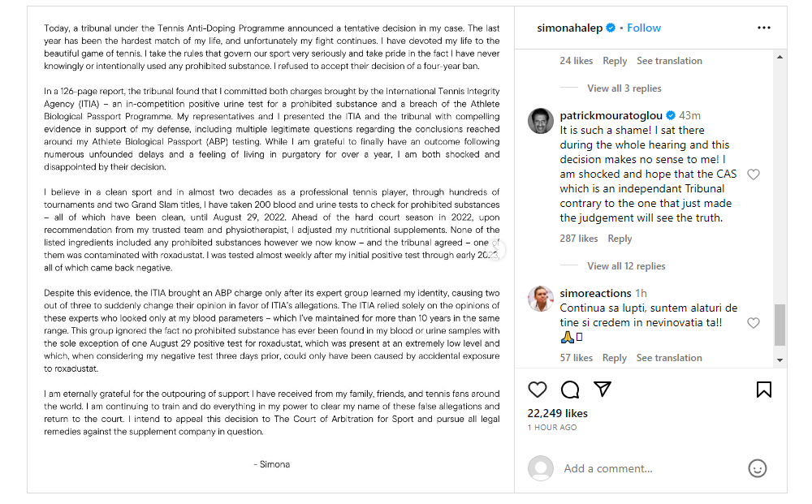Like simoreactions' comment
The height and width of the screenshot is (504, 812).
tap(754, 323)
